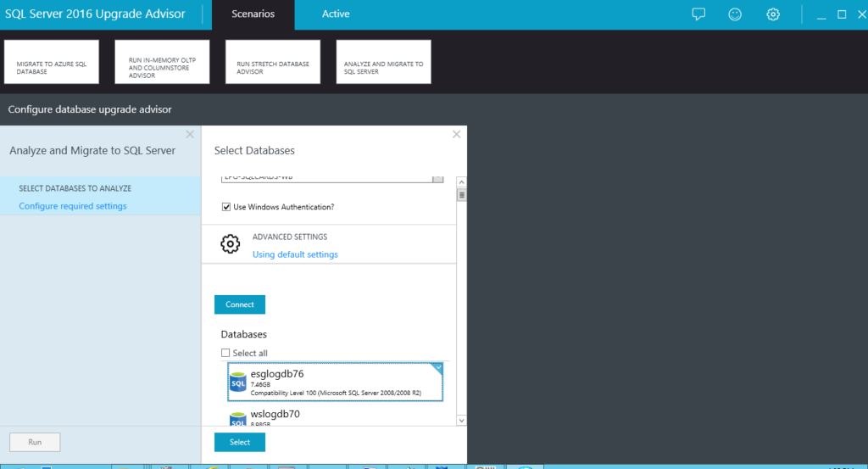Click the Run button

point(35,442)
